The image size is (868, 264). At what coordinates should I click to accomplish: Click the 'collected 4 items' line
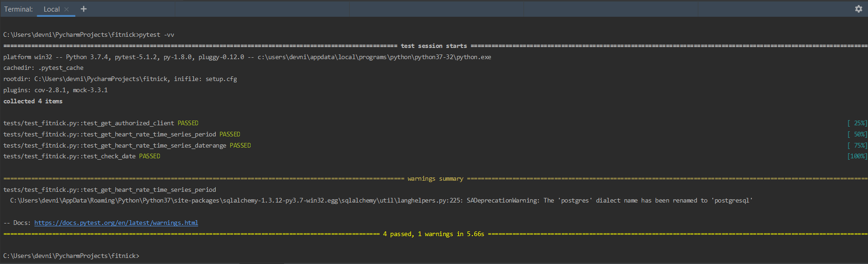(33, 101)
